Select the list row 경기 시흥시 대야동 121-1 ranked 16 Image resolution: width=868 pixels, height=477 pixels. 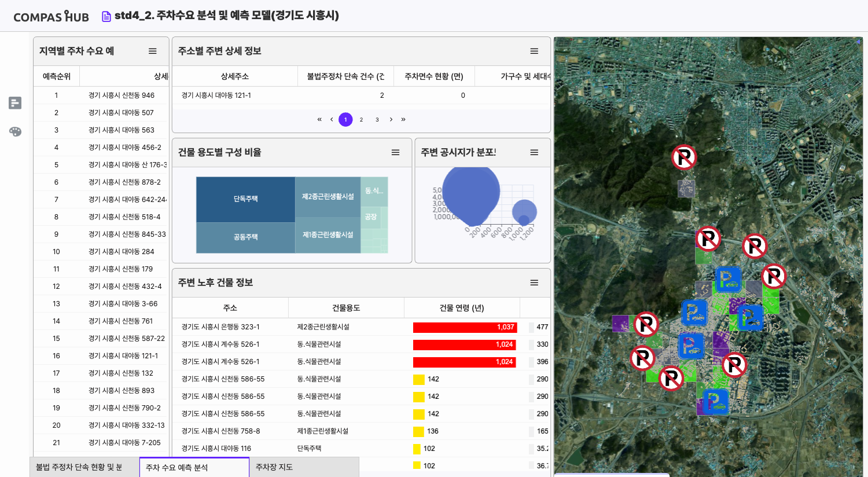coord(101,355)
